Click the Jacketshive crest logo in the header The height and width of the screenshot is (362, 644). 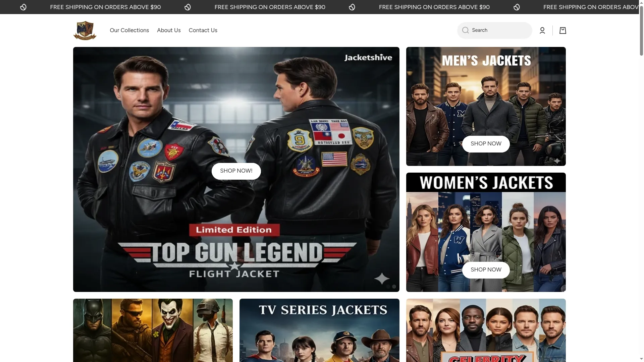click(x=85, y=31)
